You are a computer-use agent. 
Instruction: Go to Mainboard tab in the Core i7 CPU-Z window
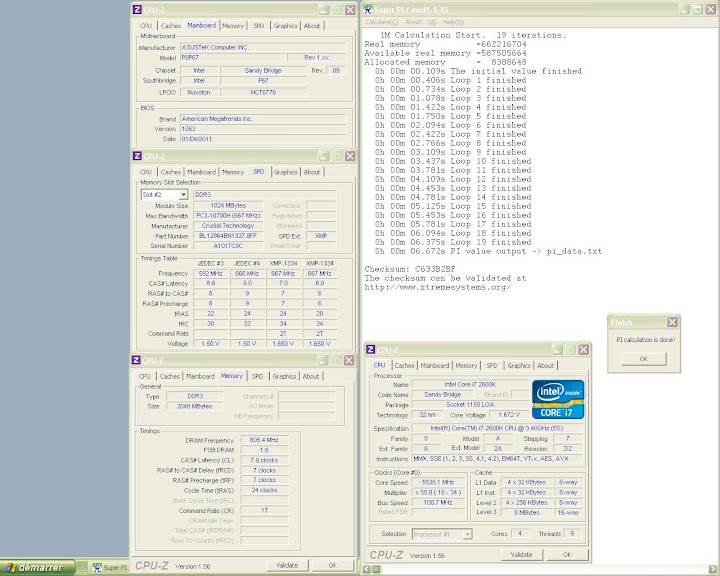click(x=435, y=366)
